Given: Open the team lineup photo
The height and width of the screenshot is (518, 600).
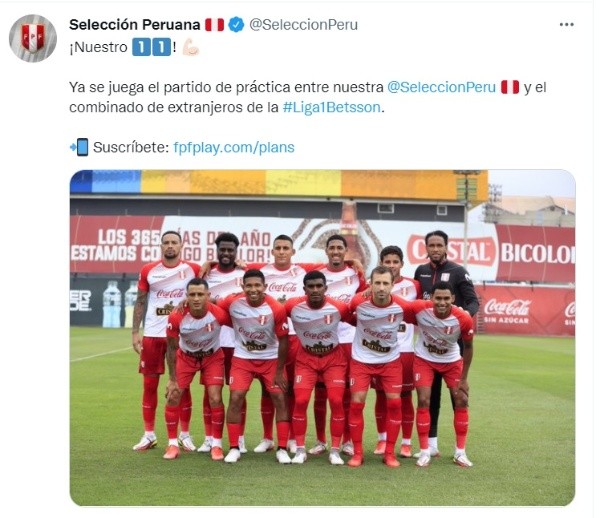Looking at the screenshot, I should pyautogui.click(x=322, y=338).
